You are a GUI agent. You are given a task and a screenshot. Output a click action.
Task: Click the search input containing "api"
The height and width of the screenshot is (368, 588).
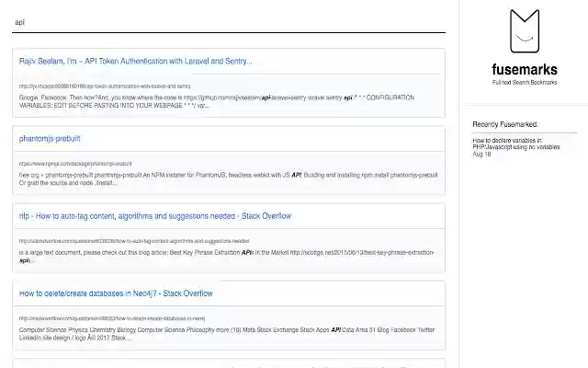[229, 22]
